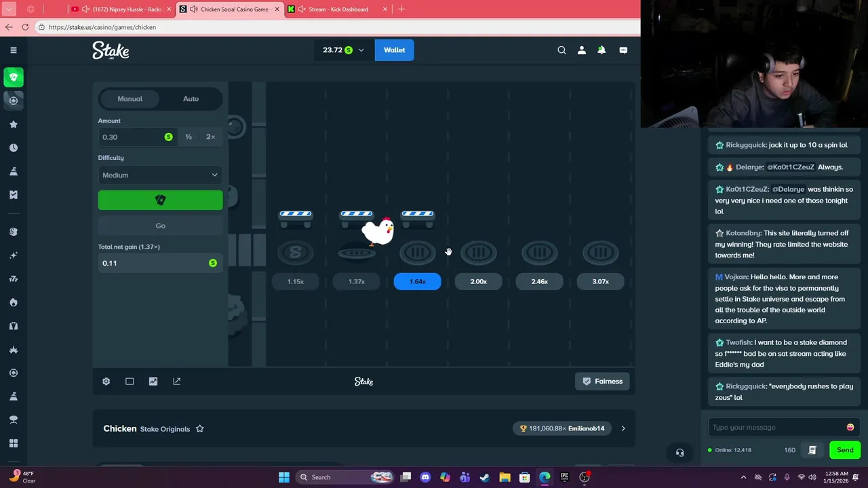Open the notifications bell icon
Viewport: 868px width, 488px height.
point(601,50)
